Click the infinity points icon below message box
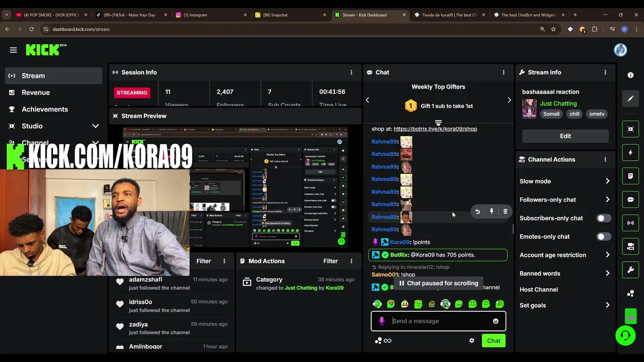The width and height of the screenshot is (644, 362). [x=387, y=340]
